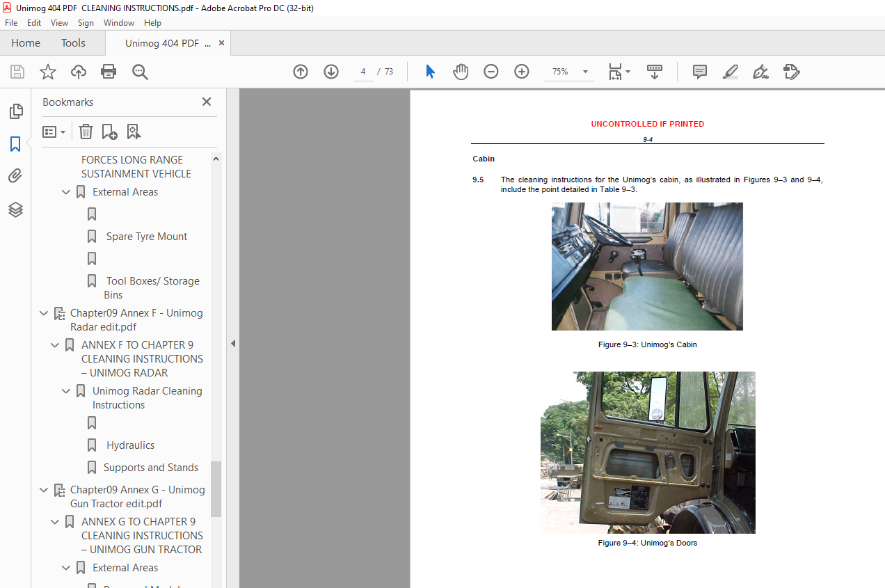Image resolution: width=885 pixels, height=588 pixels.
Task: Open the Find text magnifier tool
Action: pos(140,72)
